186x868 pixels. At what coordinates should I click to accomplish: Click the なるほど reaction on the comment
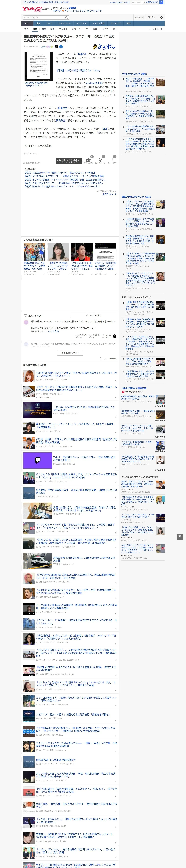pos(94,336)
